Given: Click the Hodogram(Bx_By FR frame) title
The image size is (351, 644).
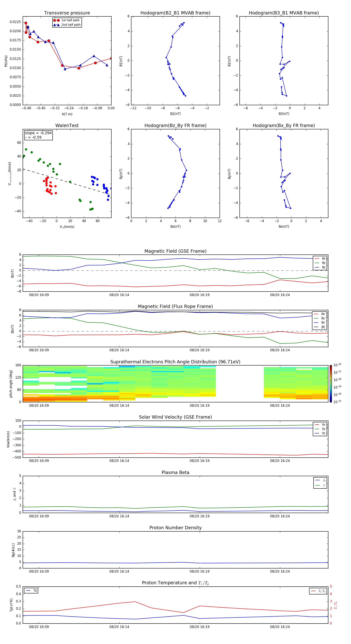Looking at the screenshot, I should pyautogui.click(x=284, y=125).
